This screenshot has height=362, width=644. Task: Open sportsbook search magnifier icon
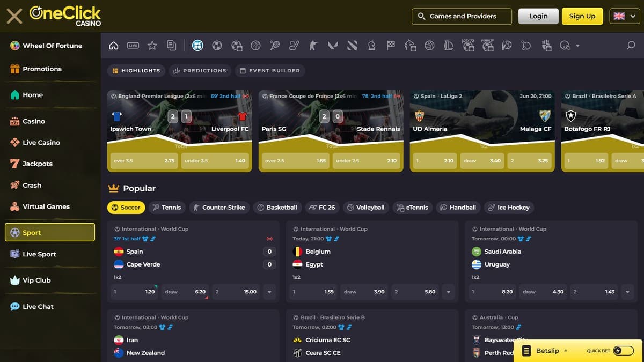[x=631, y=46]
